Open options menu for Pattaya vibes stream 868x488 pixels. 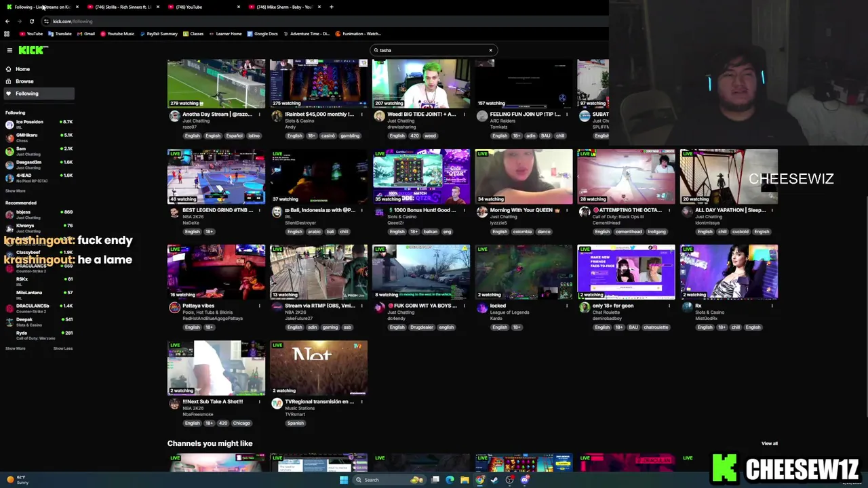259,306
